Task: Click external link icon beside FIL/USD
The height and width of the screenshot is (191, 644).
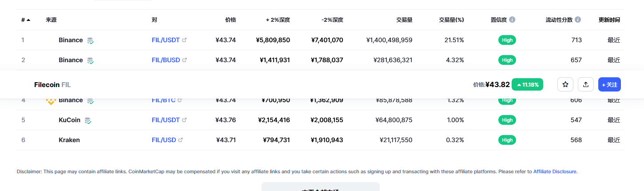Action: tap(180, 140)
